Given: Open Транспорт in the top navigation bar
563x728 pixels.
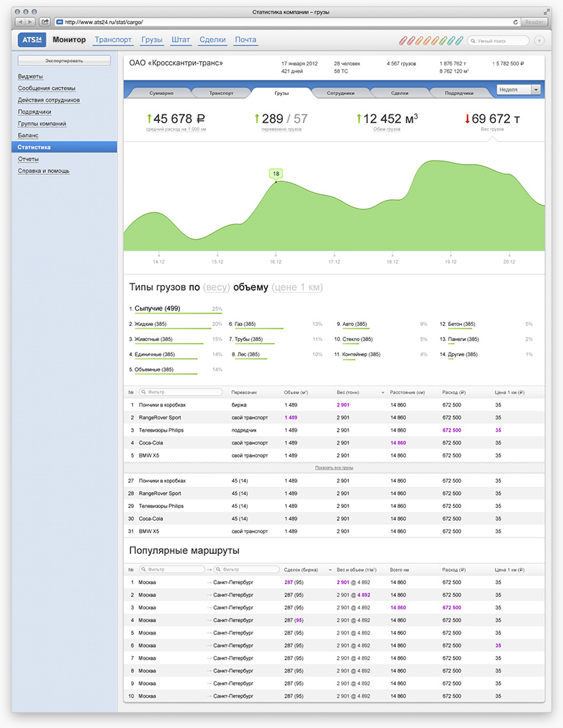Looking at the screenshot, I should (x=113, y=40).
